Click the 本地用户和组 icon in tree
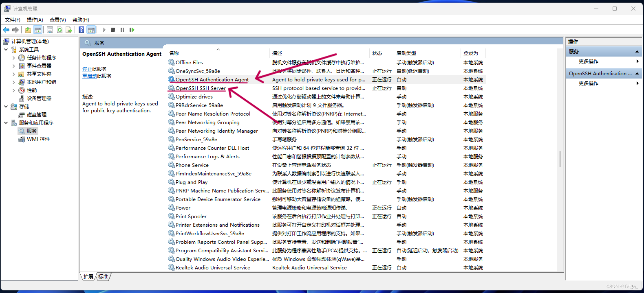The height and width of the screenshot is (293, 644). [x=22, y=82]
